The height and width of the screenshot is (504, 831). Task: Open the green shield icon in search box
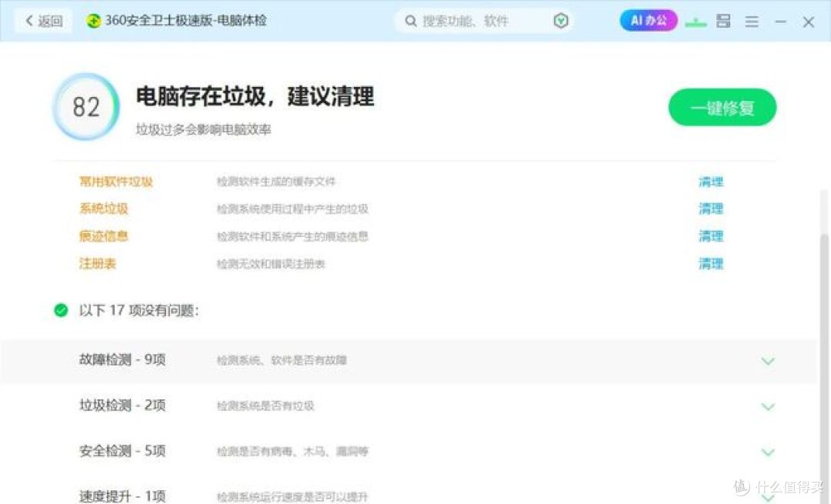[x=561, y=22]
